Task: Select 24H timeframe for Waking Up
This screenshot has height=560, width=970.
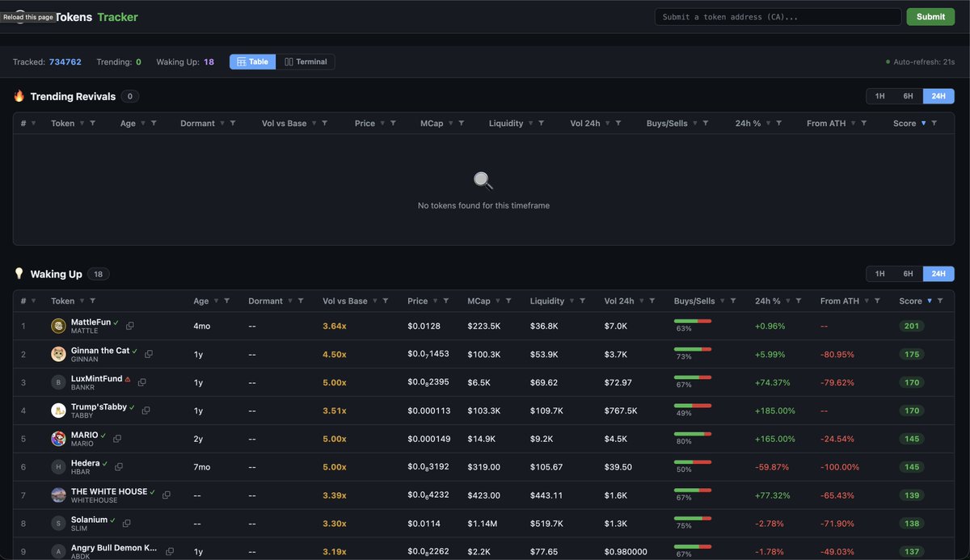Action: coord(938,274)
